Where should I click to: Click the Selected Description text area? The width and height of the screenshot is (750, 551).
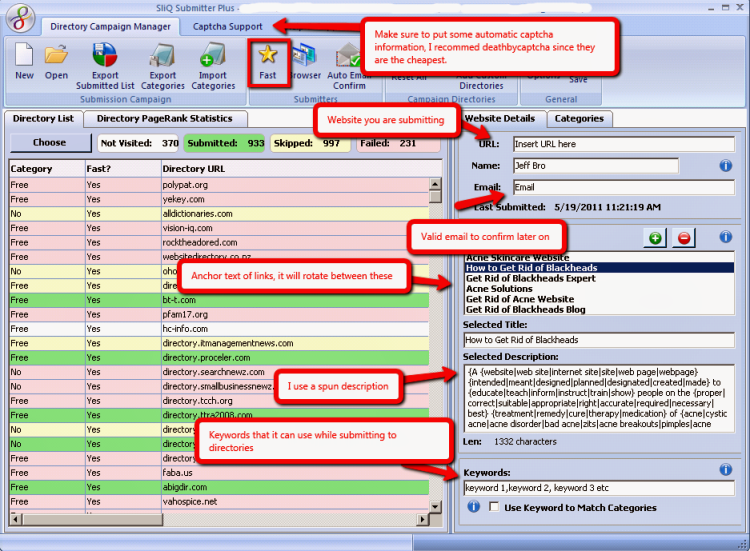click(599, 398)
